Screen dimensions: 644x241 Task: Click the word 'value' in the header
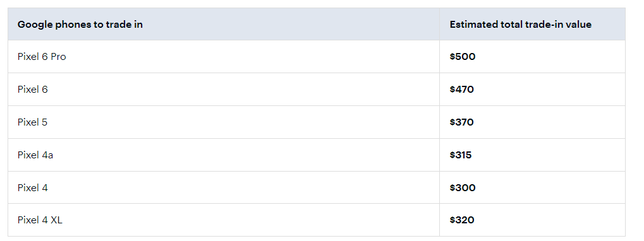coord(578,24)
